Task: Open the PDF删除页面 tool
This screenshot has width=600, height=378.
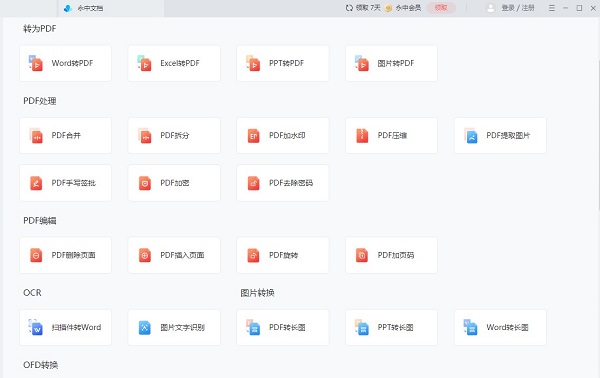Action: pos(65,255)
